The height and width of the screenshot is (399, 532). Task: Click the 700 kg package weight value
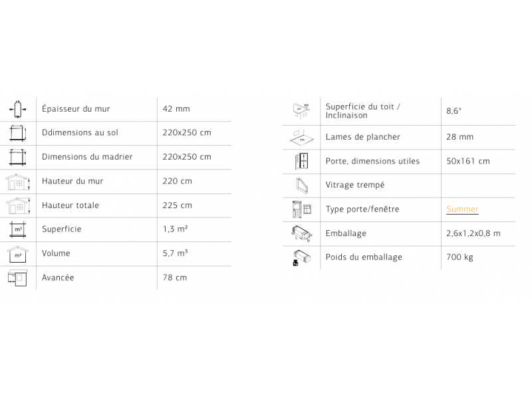460,257
